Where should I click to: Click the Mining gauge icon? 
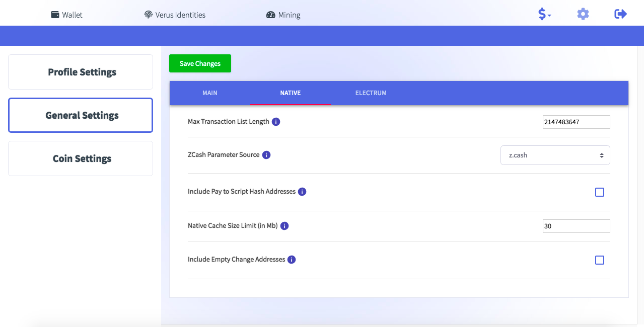coord(271,15)
